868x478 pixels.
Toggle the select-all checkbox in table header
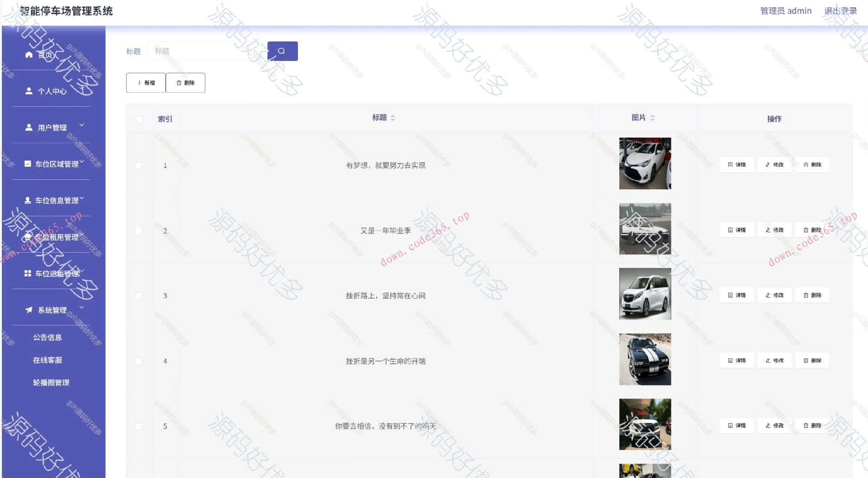coord(138,118)
